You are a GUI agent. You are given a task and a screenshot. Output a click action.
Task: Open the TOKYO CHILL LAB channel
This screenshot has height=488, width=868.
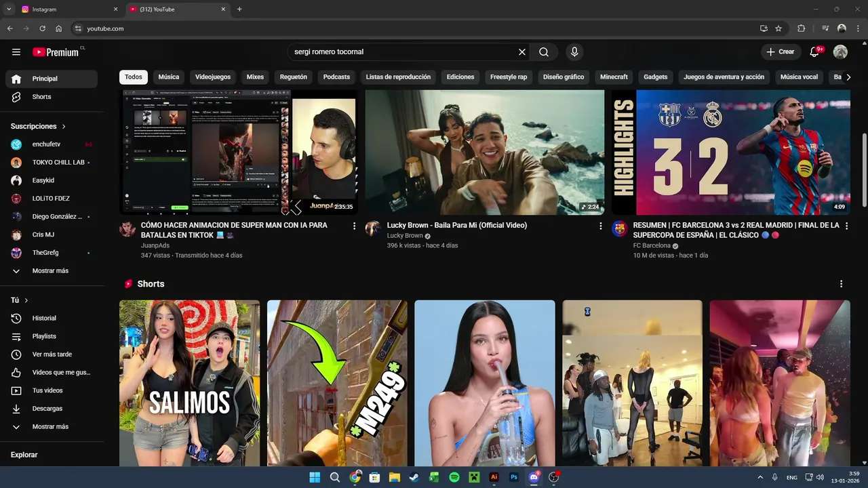[52, 163]
